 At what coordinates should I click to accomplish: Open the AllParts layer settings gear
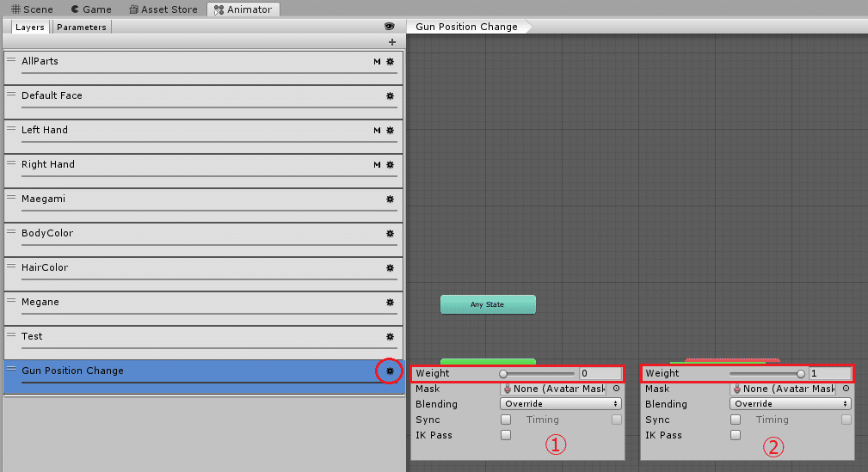pyautogui.click(x=391, y=61)
